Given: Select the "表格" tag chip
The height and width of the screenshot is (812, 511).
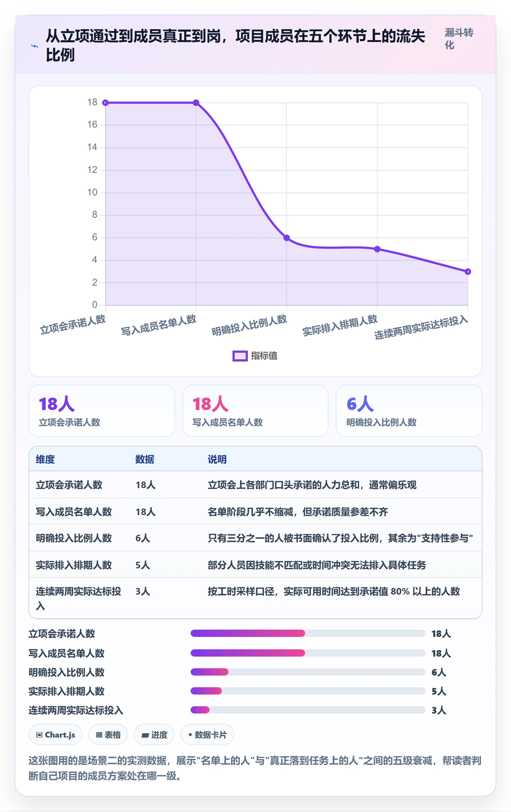Looking at the screenshot, I should pos(108,735).
